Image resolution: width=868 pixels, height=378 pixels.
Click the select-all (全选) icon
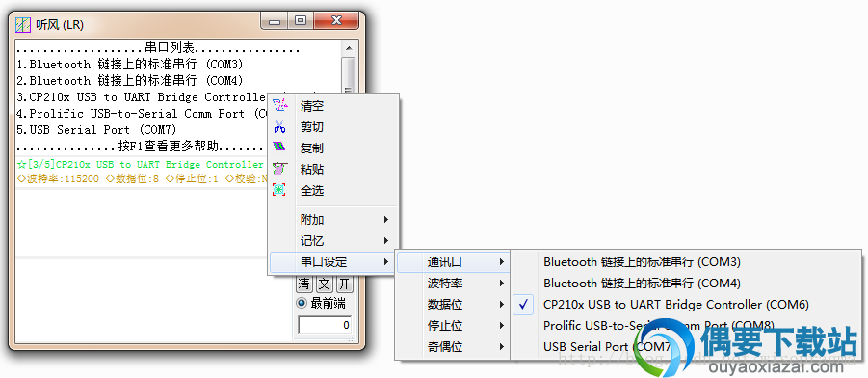pyautogui.click(x=280, y=190)
